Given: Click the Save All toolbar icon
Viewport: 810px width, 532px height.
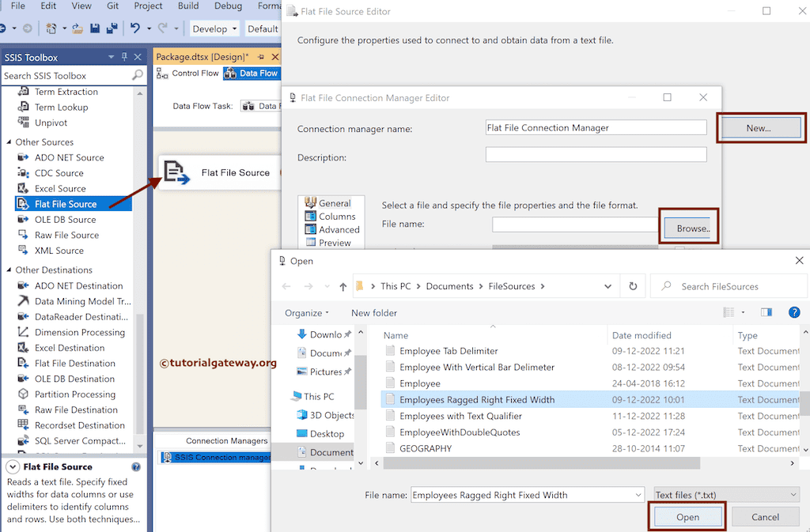Looking at the screenshot, I should (x=111, y=27).
